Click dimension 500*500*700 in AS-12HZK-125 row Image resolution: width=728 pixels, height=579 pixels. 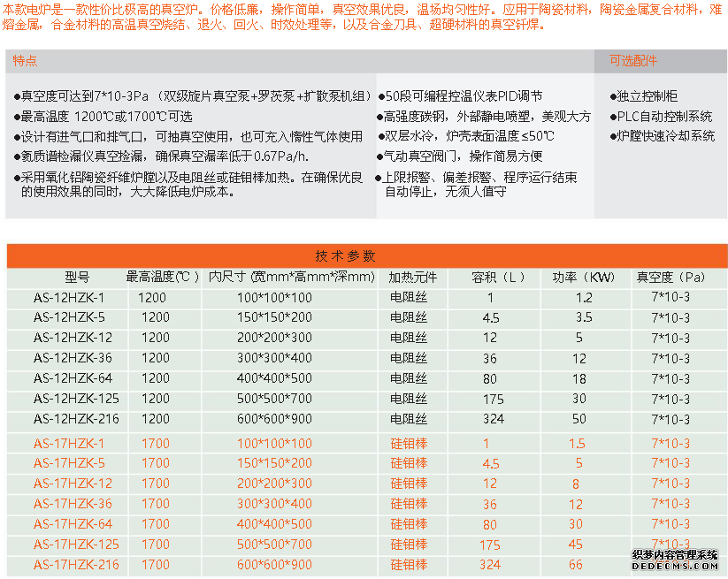click(x=274, y=399)
